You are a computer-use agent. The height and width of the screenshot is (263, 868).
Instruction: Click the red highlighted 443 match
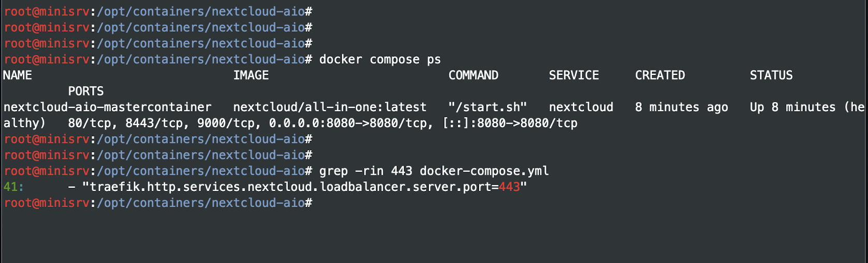[x=510, y=187]
